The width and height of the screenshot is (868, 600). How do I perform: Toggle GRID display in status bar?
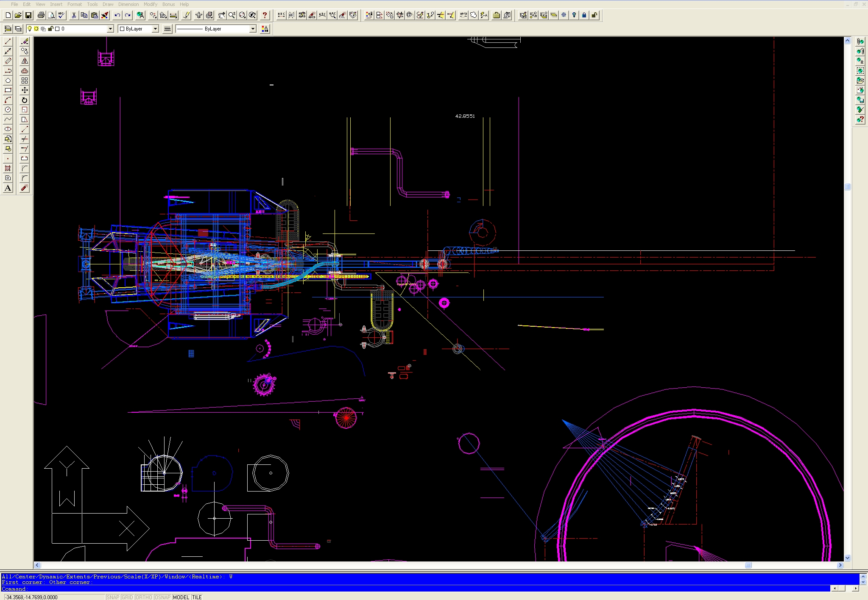coord(127,597)
